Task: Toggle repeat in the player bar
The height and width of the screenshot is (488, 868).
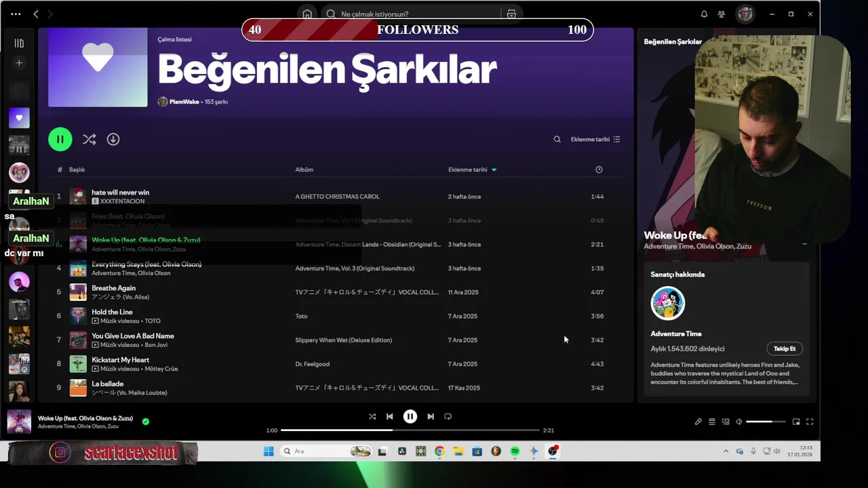Action: pyautogui.click(x=448, y=417)
